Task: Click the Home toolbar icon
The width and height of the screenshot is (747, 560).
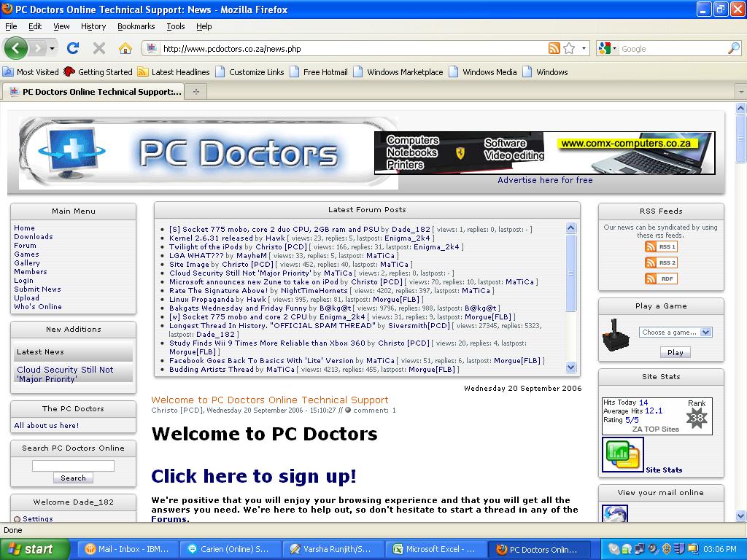Action: coord(125,48)
